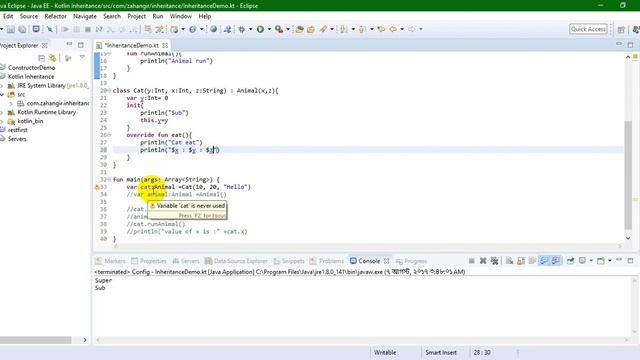Open the Navigate menu

[85, 16]
